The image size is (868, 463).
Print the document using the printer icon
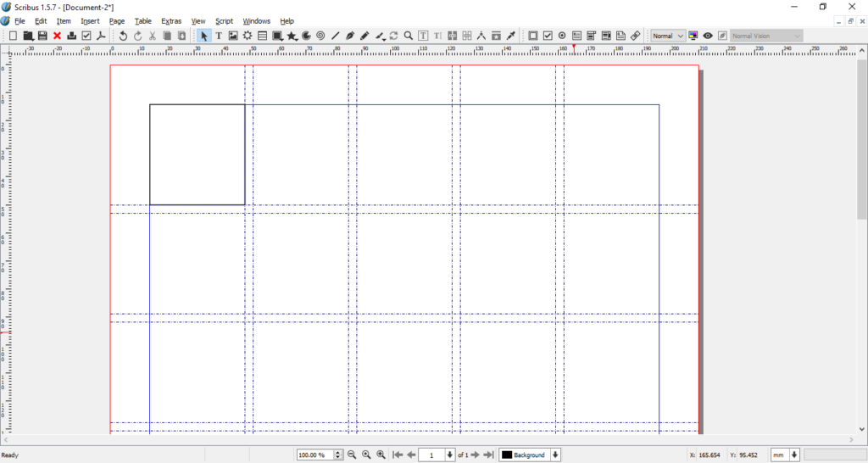(x=71, y=36)
